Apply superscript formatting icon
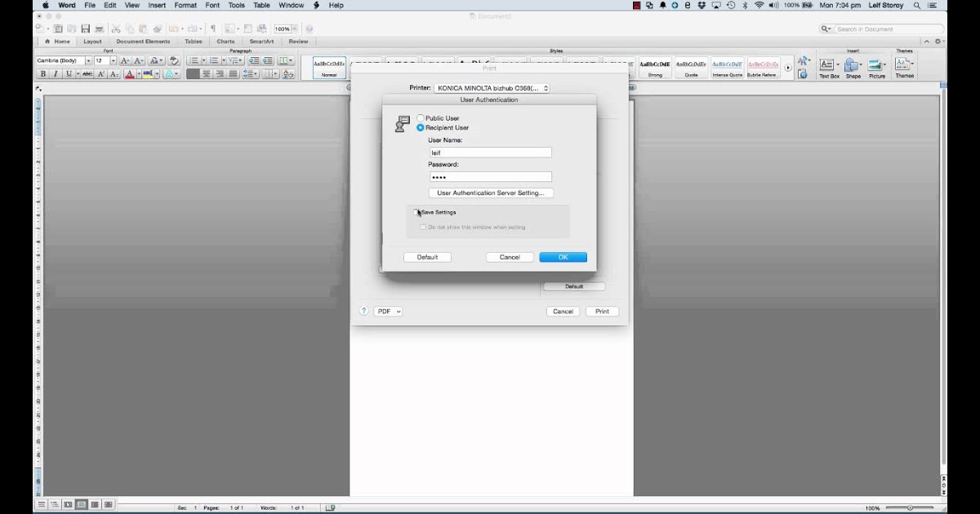This screenshot has height=514, width=980. click(101, 73)
